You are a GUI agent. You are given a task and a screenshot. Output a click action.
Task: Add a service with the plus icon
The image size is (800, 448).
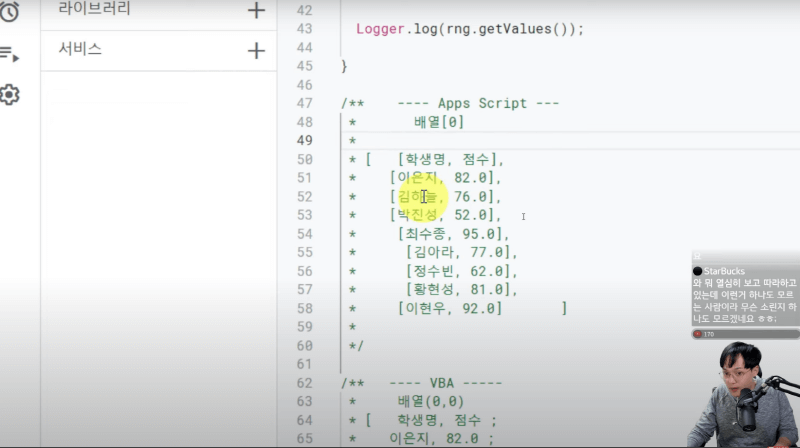(256, 50)
